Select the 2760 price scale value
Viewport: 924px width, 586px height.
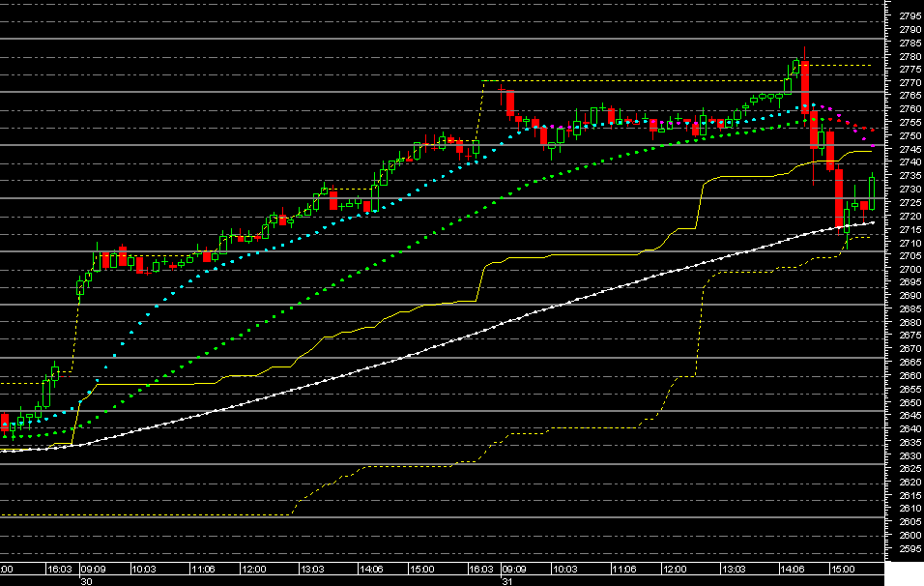(x=910, y=109)
